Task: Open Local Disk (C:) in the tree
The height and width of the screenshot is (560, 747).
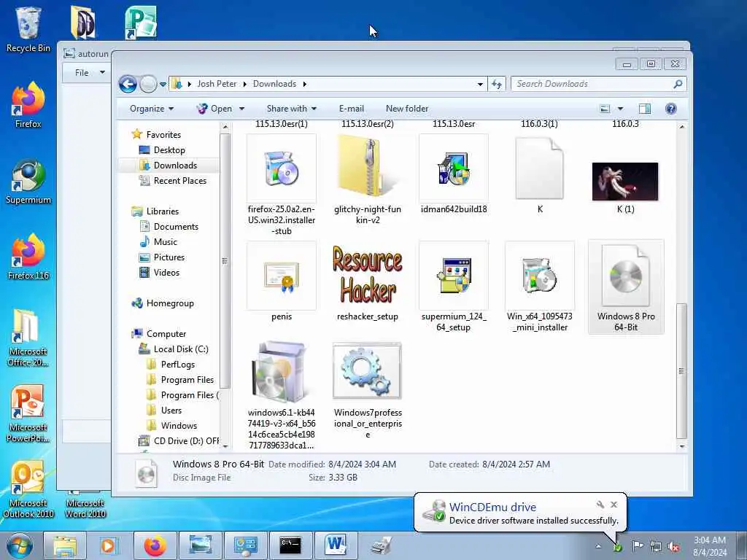Action: pyautogui.click(x=181, y=349)
